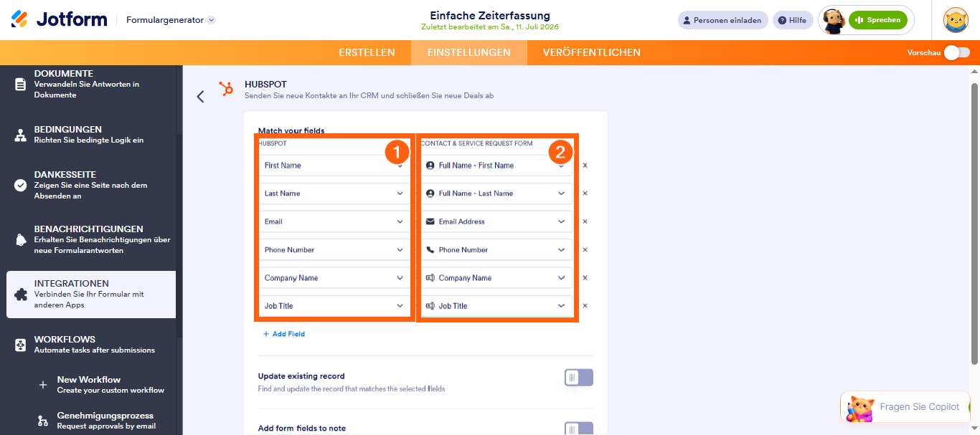Image resolution: width=980 pixels, height=435 pixels.
Task: Click the form title Einfache Zeiterfassung
Action: click(490, 15)
